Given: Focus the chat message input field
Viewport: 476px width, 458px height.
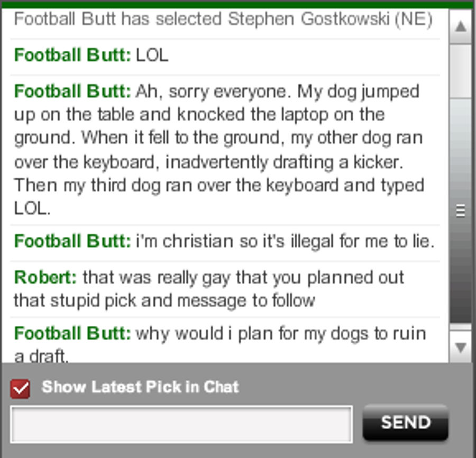Looking at the screenshot, I should click(181, 424).
